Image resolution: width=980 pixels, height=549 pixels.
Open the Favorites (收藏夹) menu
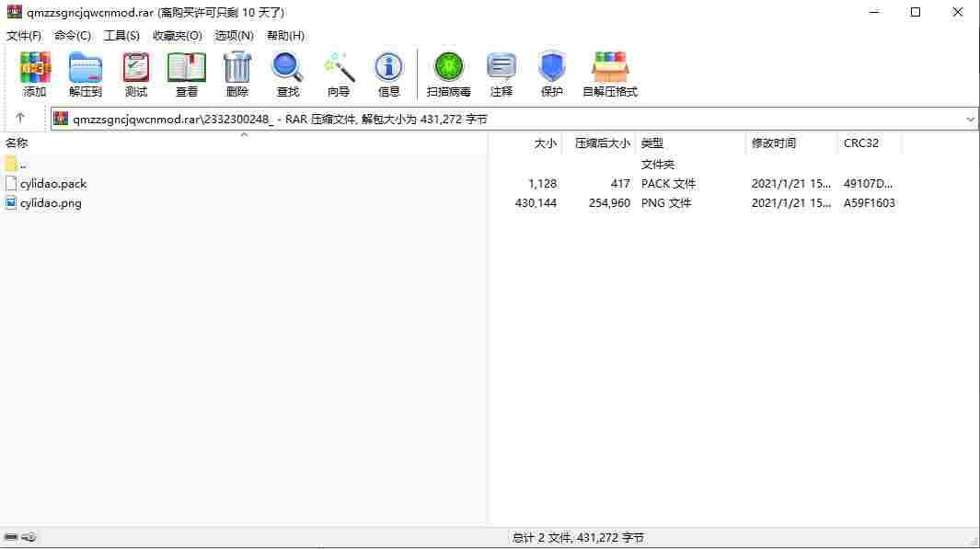click(x=178, y=36)
